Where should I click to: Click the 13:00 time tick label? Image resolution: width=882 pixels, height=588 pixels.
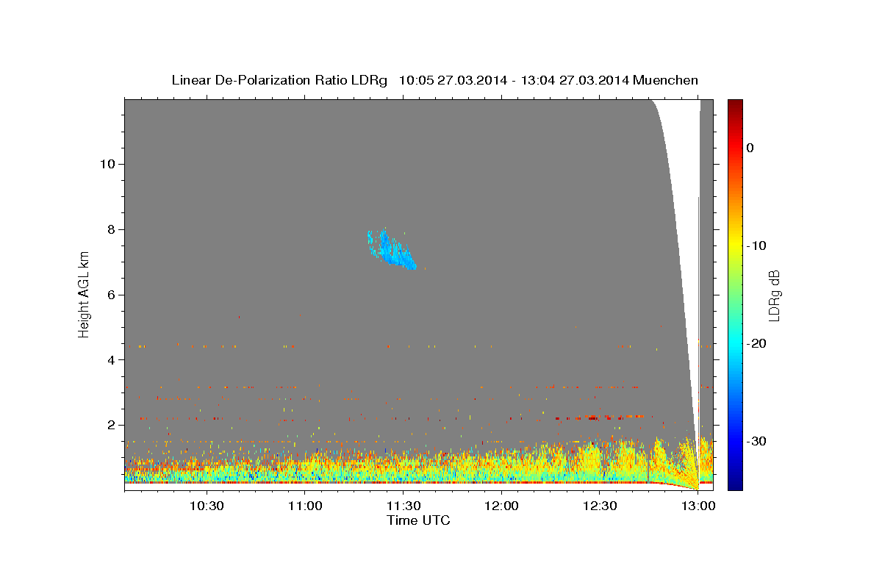coord(698,506)
